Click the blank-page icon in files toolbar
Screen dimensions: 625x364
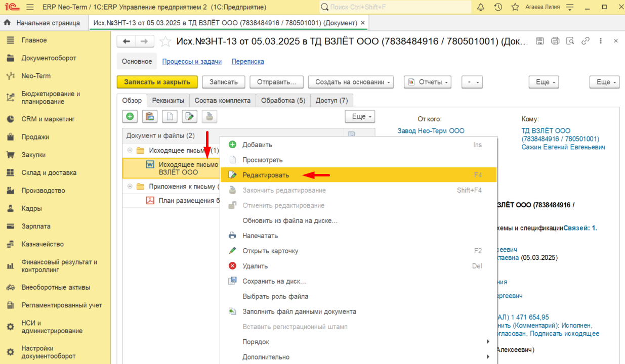click(x=170, y=116)
